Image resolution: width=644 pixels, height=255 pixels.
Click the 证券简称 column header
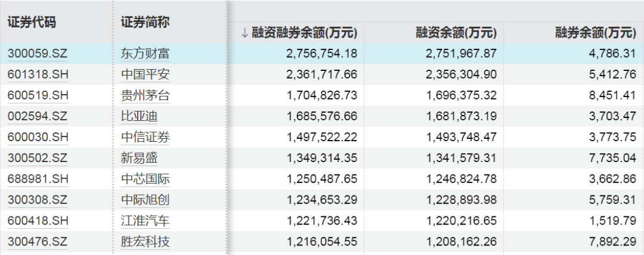click(x=145, y=22)
